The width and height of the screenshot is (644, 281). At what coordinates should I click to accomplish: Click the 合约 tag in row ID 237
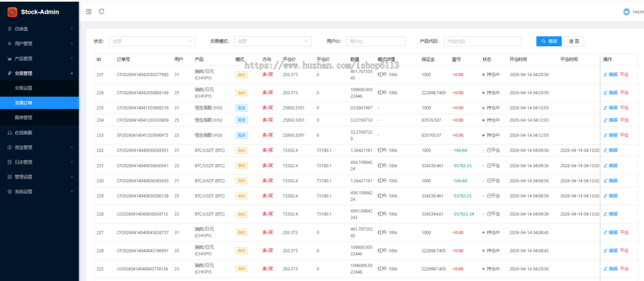coord(241,75)
